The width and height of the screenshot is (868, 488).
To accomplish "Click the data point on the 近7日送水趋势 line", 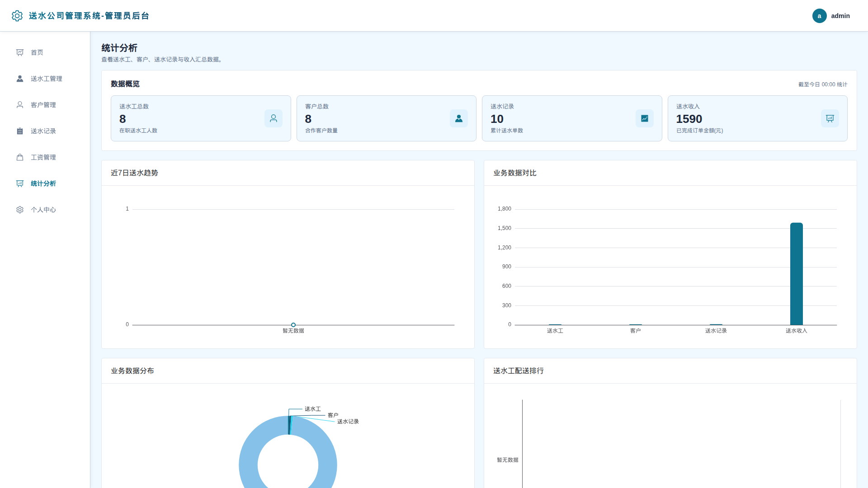I will (x=293, y=325).
